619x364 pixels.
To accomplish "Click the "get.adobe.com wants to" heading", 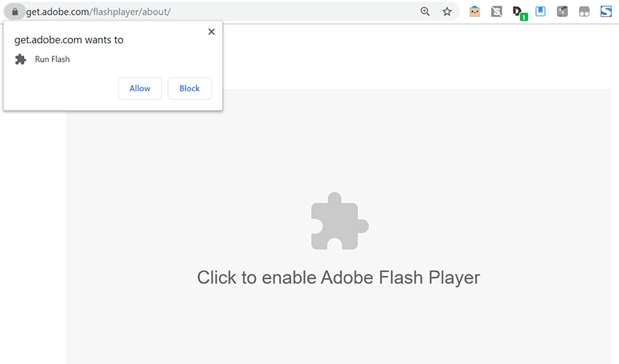I will [x=69, y=39].
